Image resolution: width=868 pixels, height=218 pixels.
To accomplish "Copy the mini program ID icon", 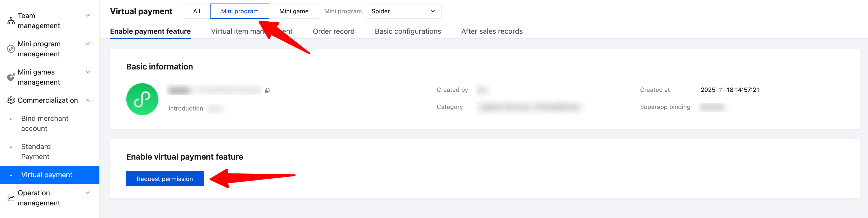I will click(x=267, y=90).
